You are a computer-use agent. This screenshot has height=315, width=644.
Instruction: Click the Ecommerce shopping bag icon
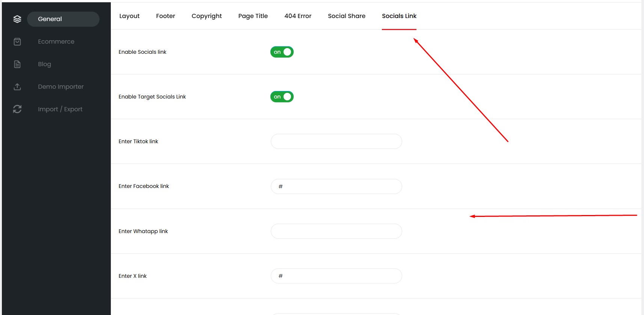click(17, 42)
